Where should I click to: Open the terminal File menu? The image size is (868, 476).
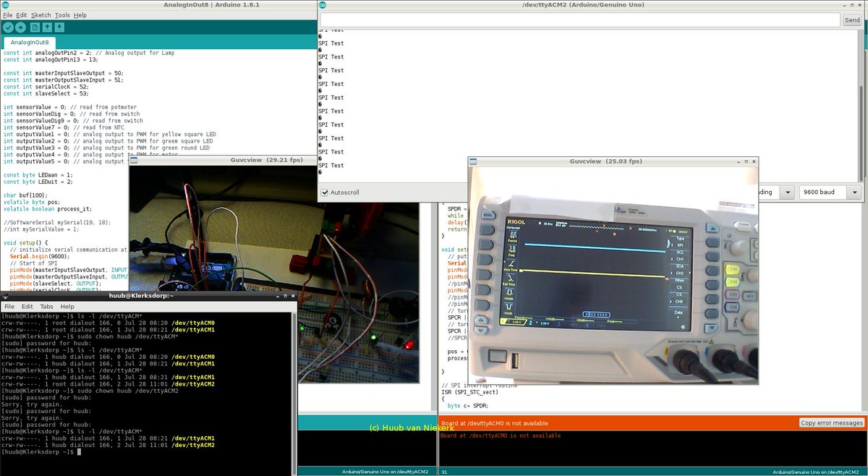[9, 307]
